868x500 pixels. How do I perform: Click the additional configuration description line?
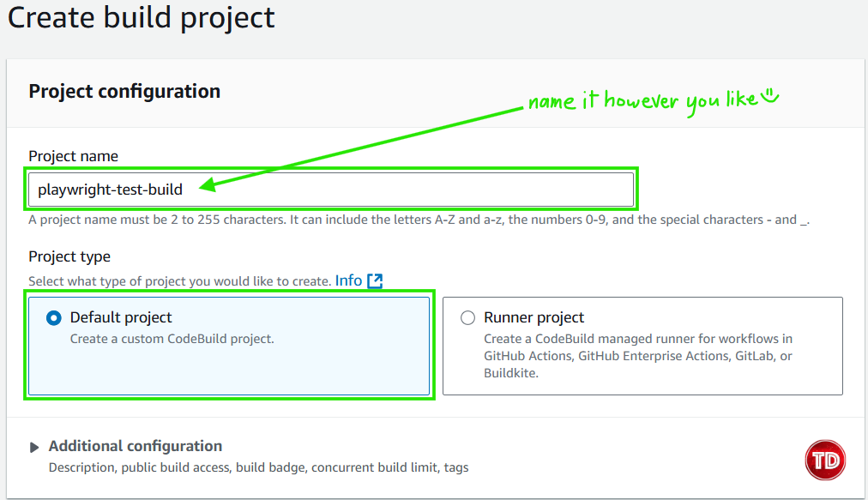pos(258,467)
